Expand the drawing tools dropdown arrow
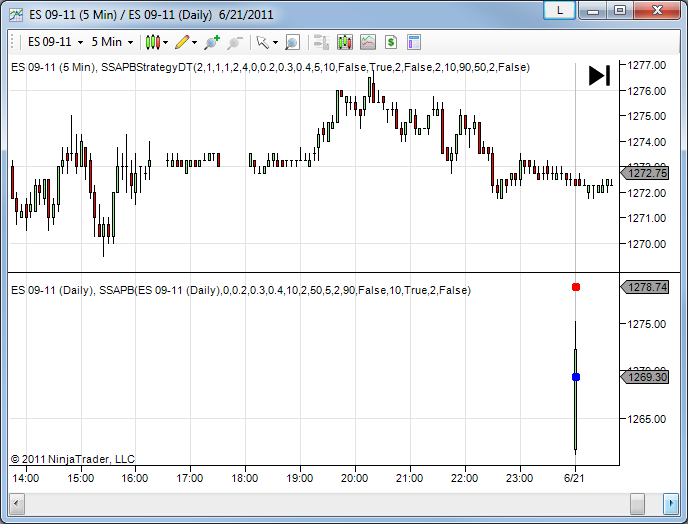The height and width of the screenshot is (524, 688). pos(195,43)
